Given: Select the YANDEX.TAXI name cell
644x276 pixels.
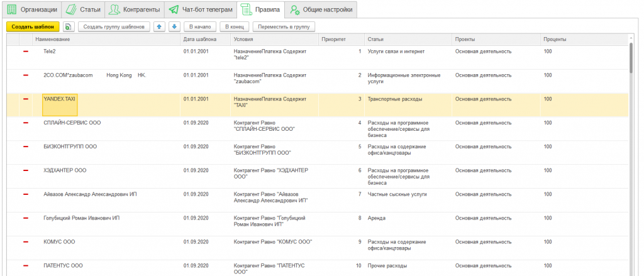Looking at the screenshot, I should (x=60, y=104).
